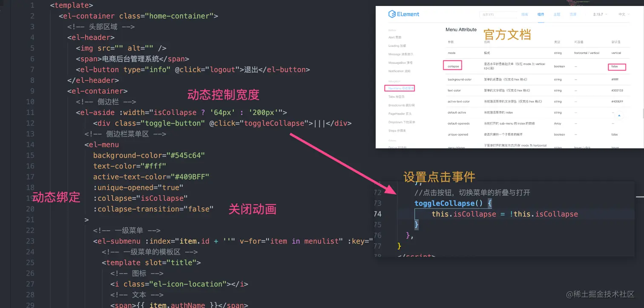The width and height of the screenshot is (644, 308).
Task: Click the 'Array' type cell
Action: (557, 123)
